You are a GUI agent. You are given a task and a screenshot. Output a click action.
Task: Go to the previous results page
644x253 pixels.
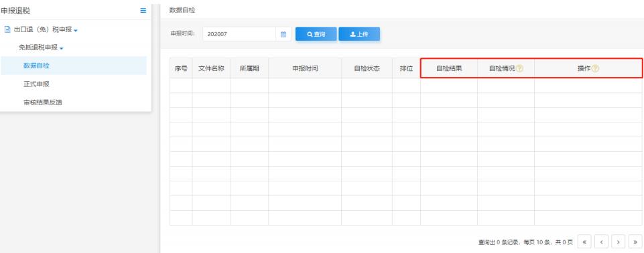tap(601, 242)
